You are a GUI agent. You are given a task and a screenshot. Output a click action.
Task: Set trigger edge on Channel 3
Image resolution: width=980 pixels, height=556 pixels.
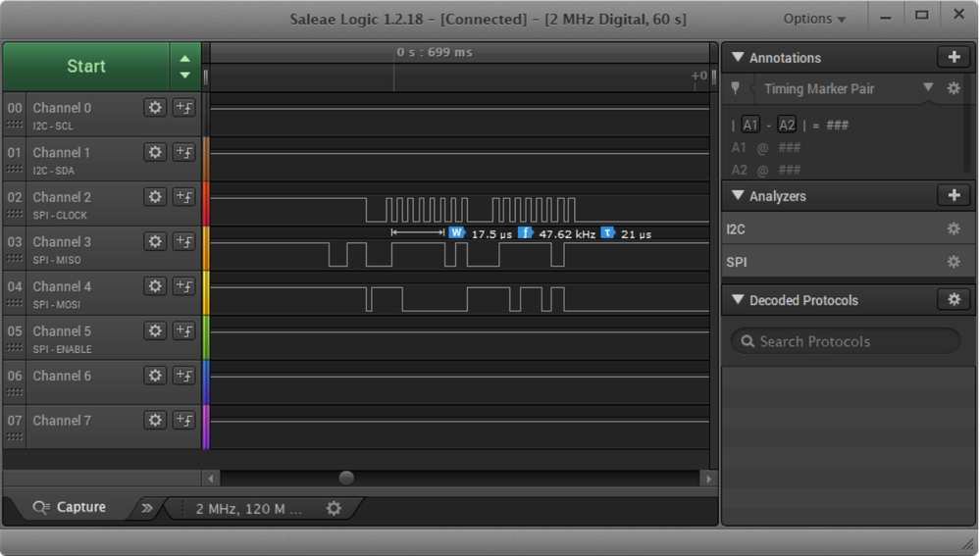(x=183, y=242)
